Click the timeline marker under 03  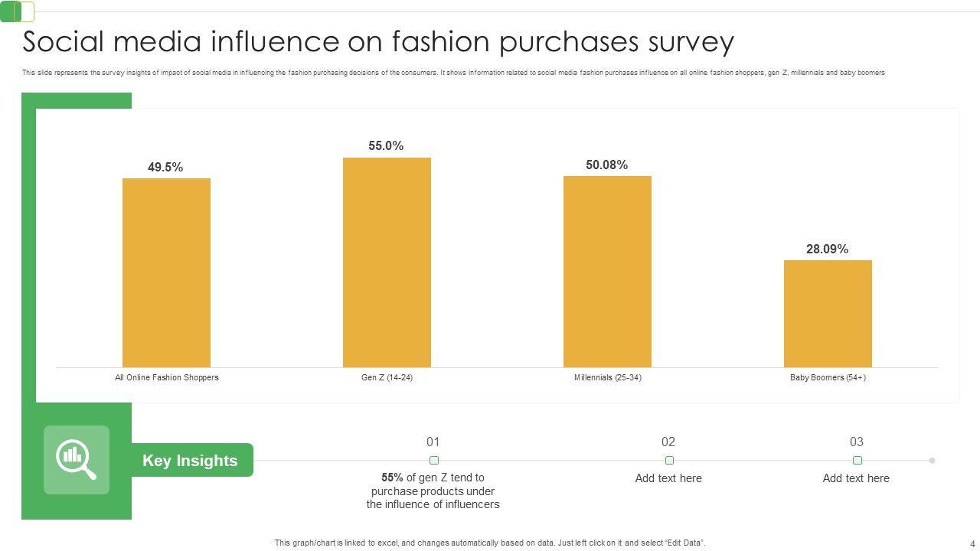click(857, 461)
